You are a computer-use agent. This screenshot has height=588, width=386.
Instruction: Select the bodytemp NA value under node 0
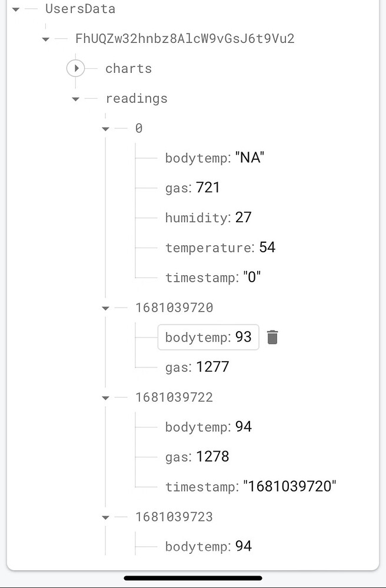point(250,157)
